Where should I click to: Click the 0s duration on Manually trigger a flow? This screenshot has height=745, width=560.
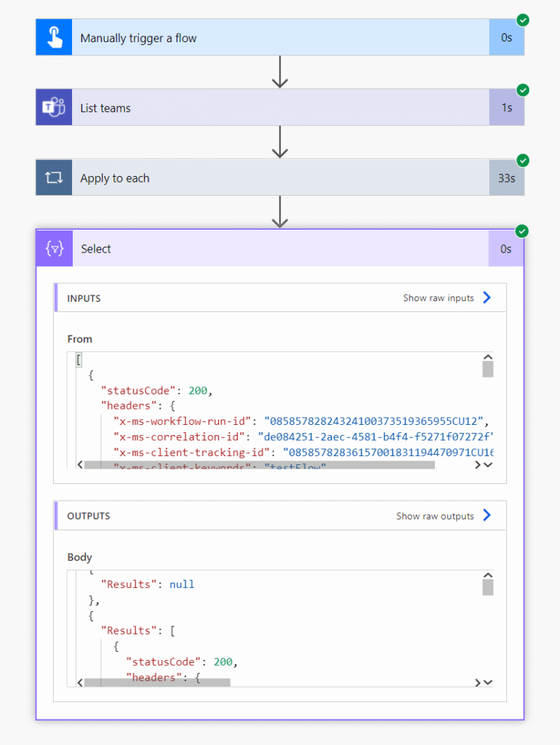[x=506, y=38]
